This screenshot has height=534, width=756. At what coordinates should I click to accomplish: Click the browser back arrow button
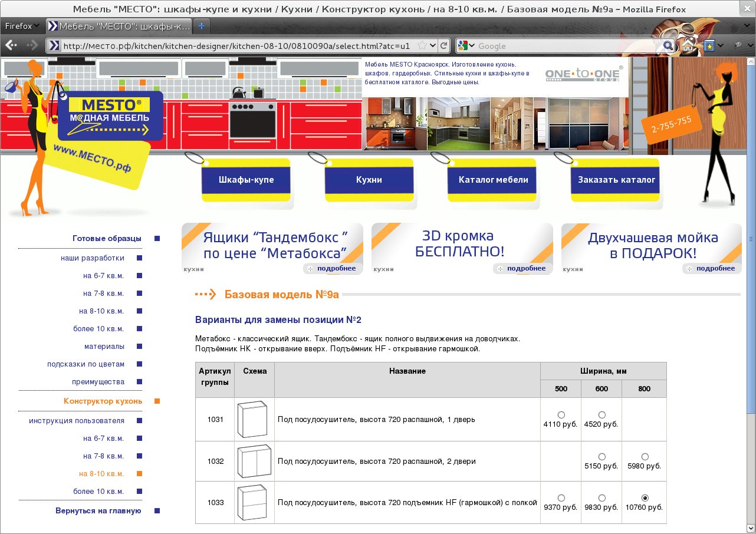pos(11,45)
